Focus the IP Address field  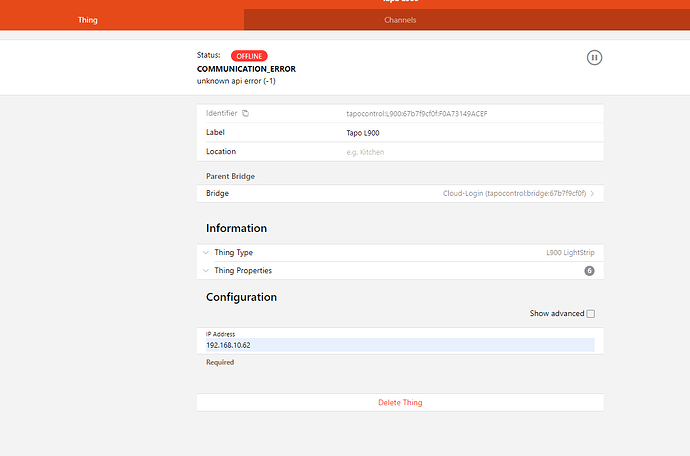point(400,345)
